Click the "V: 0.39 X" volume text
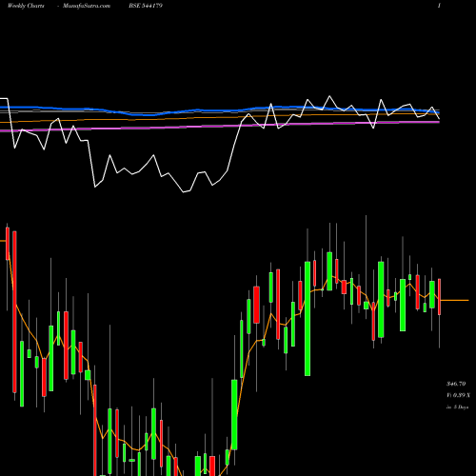Image resolution: width=476 pixels, height=476 pixels. click(x=458, y=395)
